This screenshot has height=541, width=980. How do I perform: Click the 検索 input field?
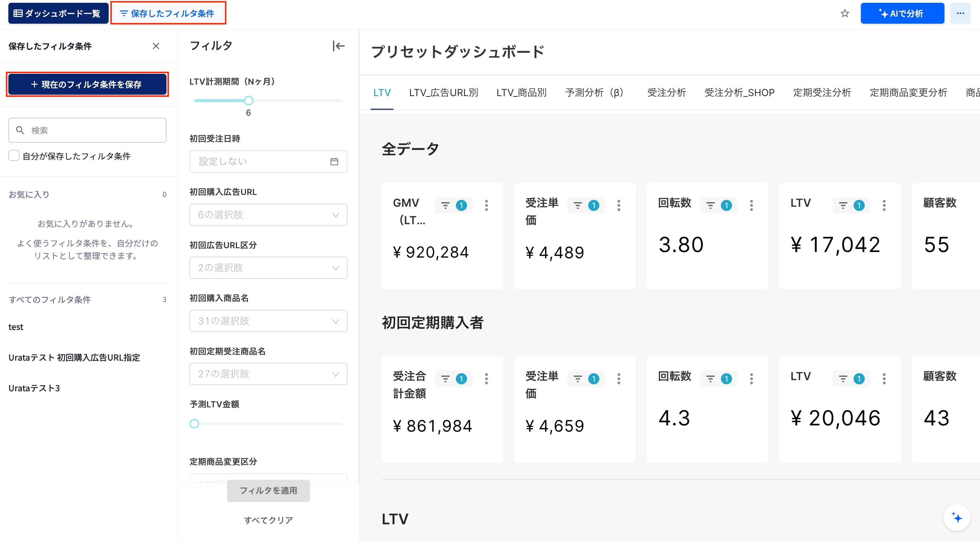[87, 131]
